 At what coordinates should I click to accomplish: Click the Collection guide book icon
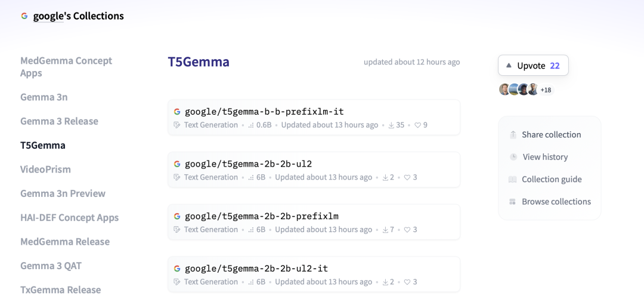(512, 179)
